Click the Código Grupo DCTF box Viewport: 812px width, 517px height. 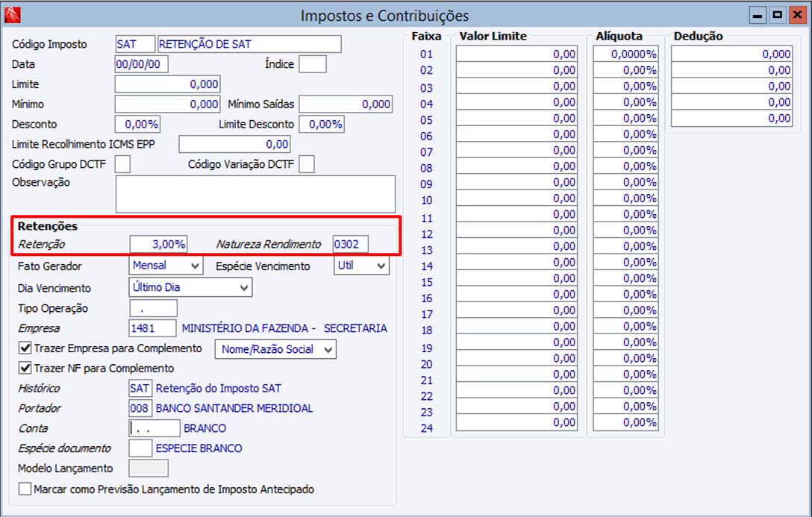tap(122, 164)
